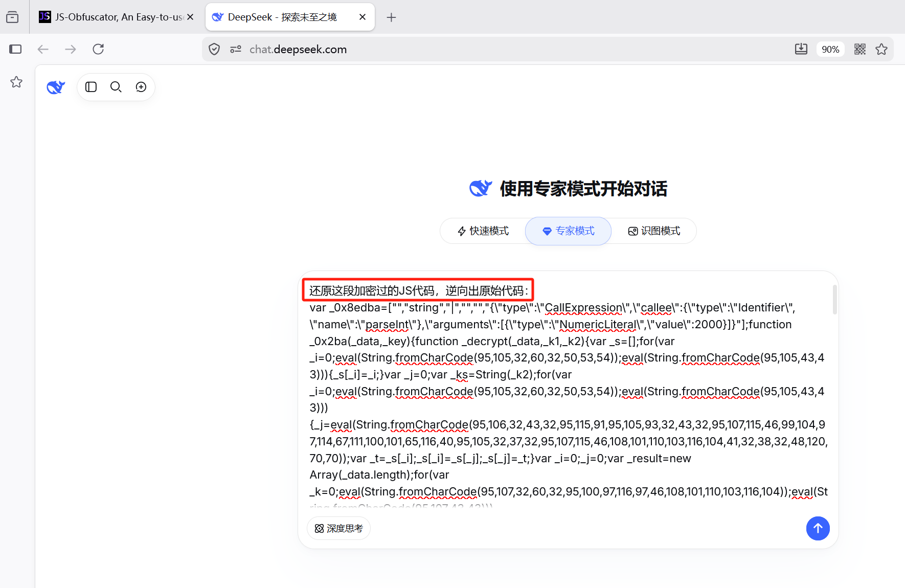The height and width of the screenshot is (588, 905).
Task: Open the QR code generator icon
Action: click(860, 49)
